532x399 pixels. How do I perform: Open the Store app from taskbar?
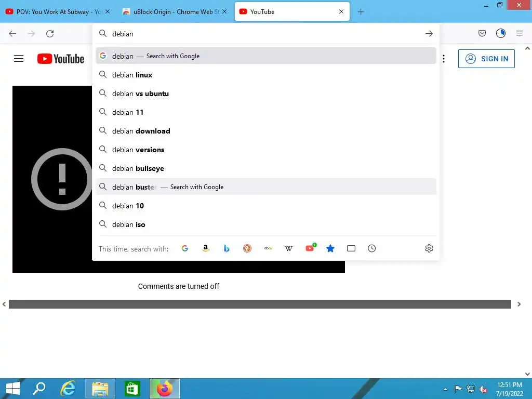132,389
